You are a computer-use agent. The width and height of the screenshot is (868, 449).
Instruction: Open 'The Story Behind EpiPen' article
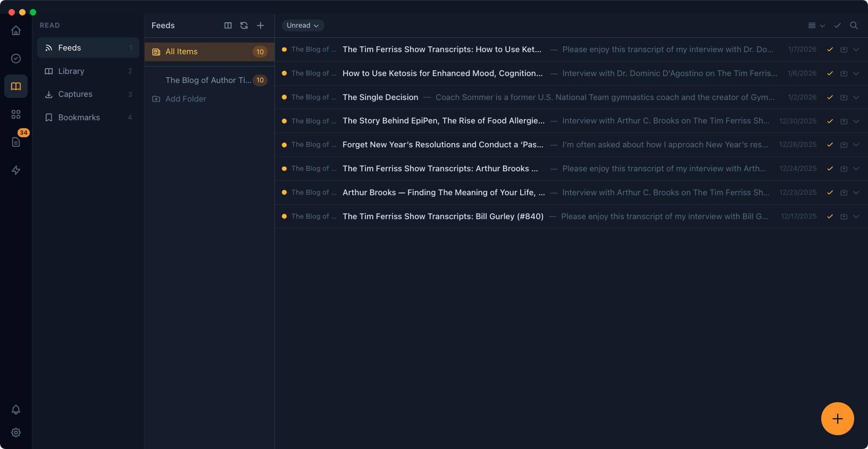(444, 121)
